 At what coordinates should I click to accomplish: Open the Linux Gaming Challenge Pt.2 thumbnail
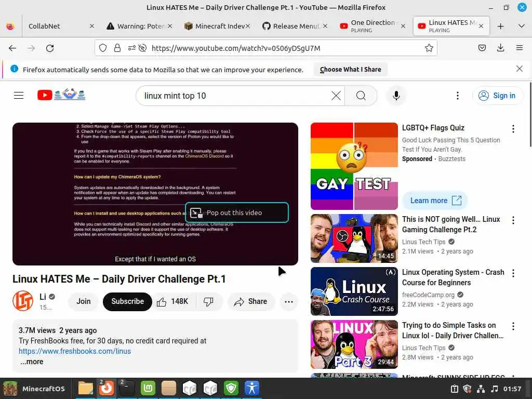point(354,238)
